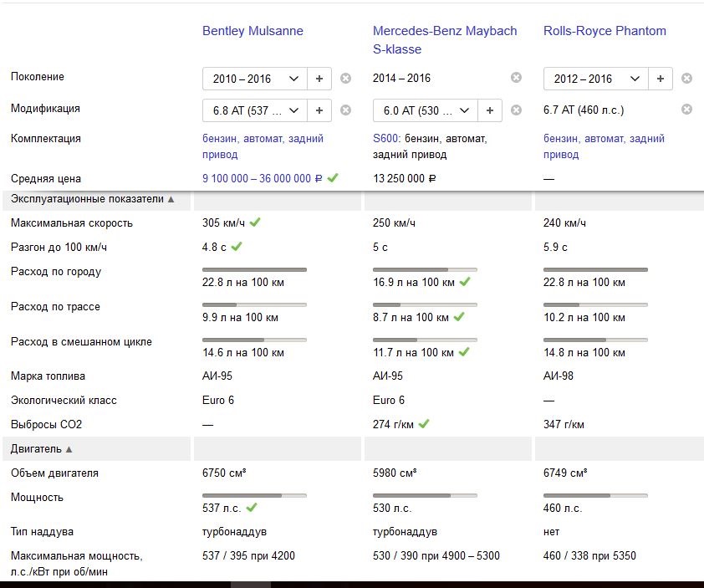Click plus button beside Maybach 6.0 AT modification
This screenshot has width=704, height=588.
pyautogui.click(x=490, y=110)
